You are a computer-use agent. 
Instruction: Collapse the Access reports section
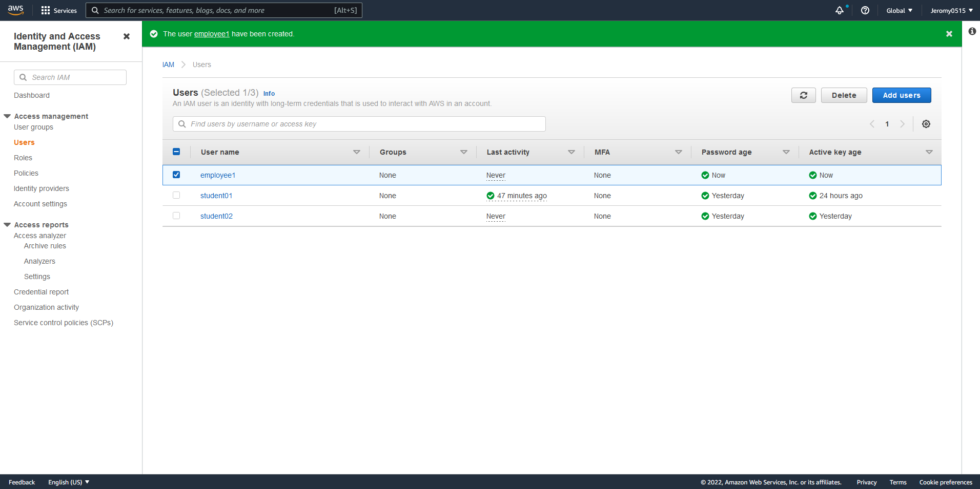coord(7,225)
